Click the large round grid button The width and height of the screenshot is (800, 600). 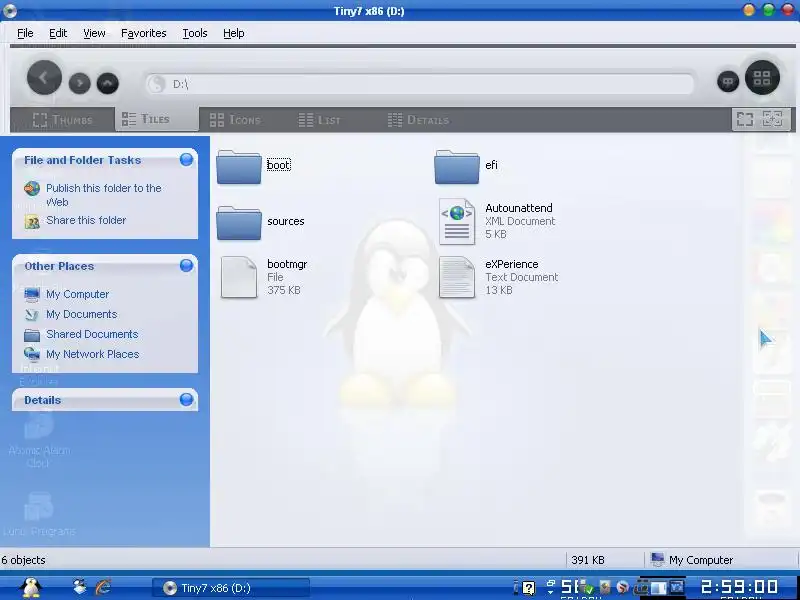tap(762, 78)
